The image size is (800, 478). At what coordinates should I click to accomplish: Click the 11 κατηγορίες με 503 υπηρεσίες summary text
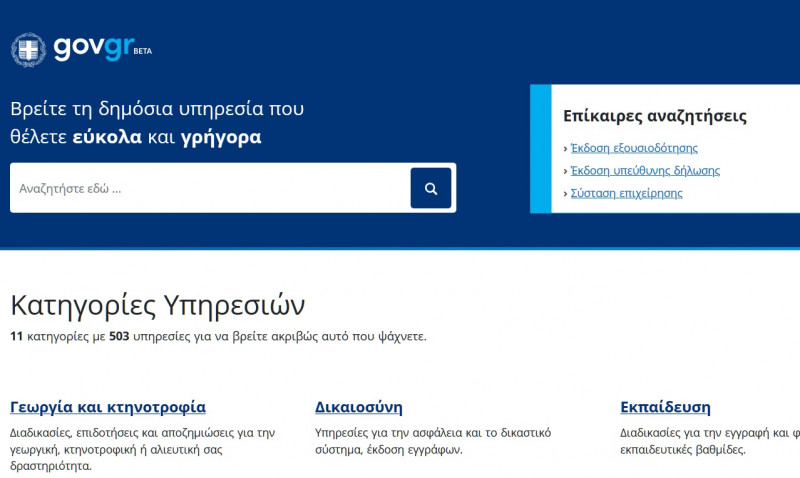click(218, 336)
